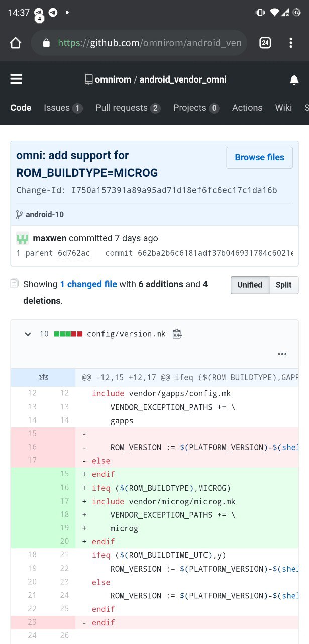Open the omnirom organization link
309x644 pixels.
tap(113, 79)
